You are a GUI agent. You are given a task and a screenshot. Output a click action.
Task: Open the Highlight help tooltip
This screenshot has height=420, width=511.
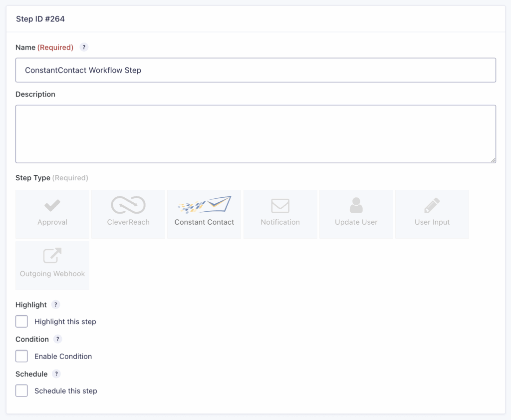point(55,305)
